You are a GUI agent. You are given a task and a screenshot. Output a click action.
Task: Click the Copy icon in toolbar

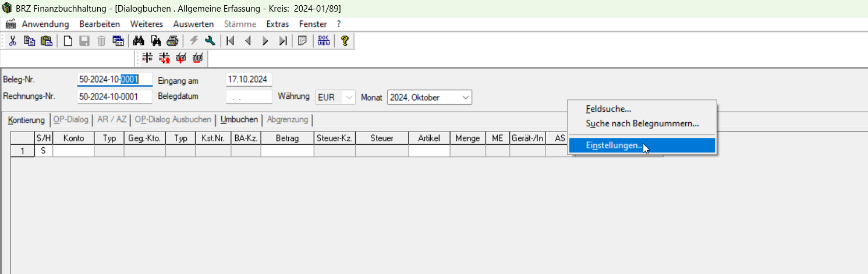(29, 41)
